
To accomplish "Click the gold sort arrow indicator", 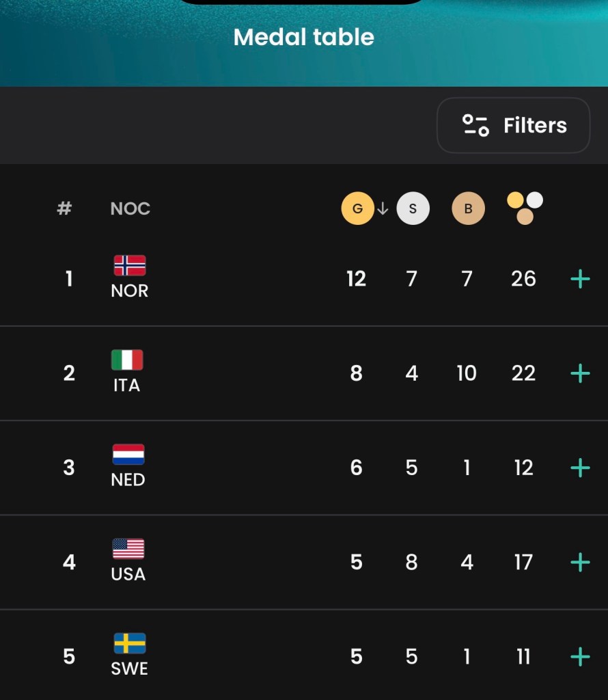I will click(x=383, y=209).
